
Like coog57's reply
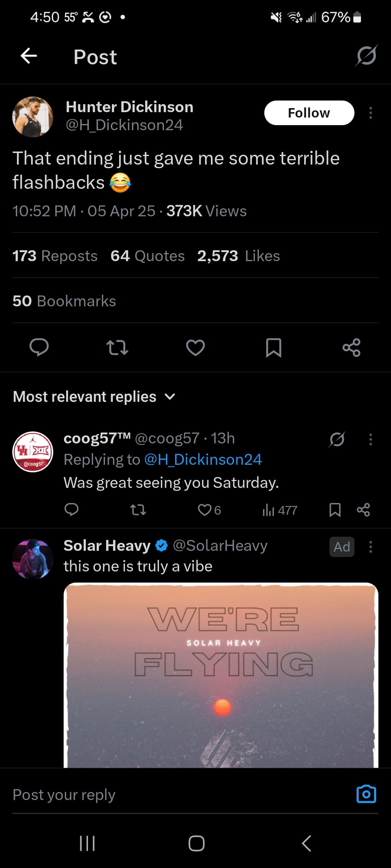pos(205,510)
